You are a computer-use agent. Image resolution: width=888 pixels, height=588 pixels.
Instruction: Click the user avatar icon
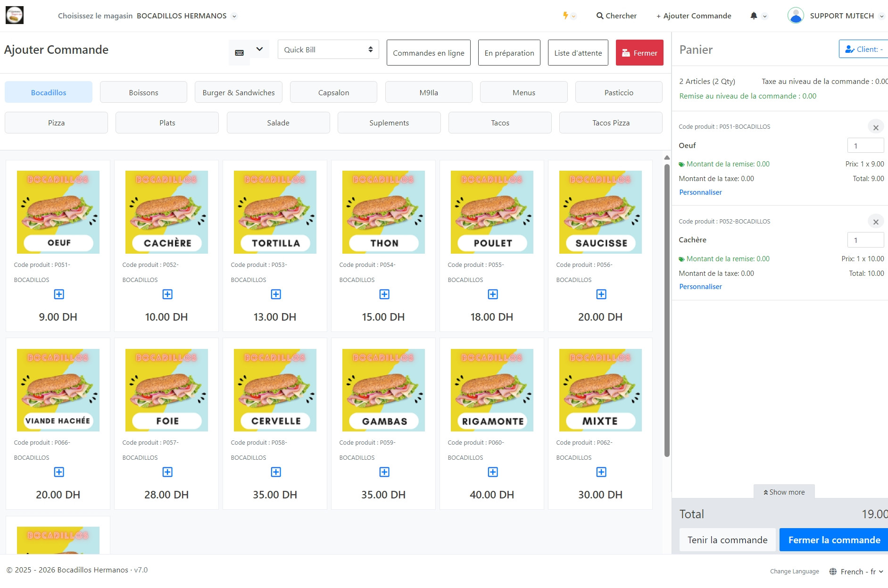[796, 16]
